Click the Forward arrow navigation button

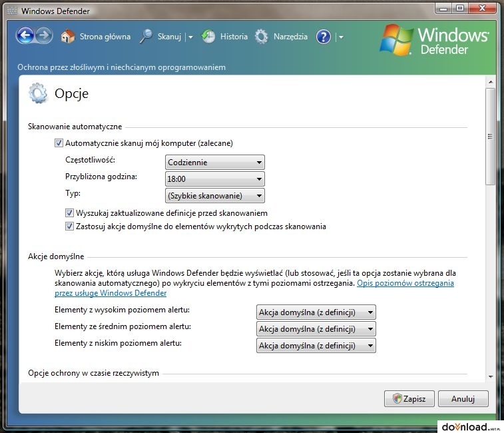tap(44, 36)
